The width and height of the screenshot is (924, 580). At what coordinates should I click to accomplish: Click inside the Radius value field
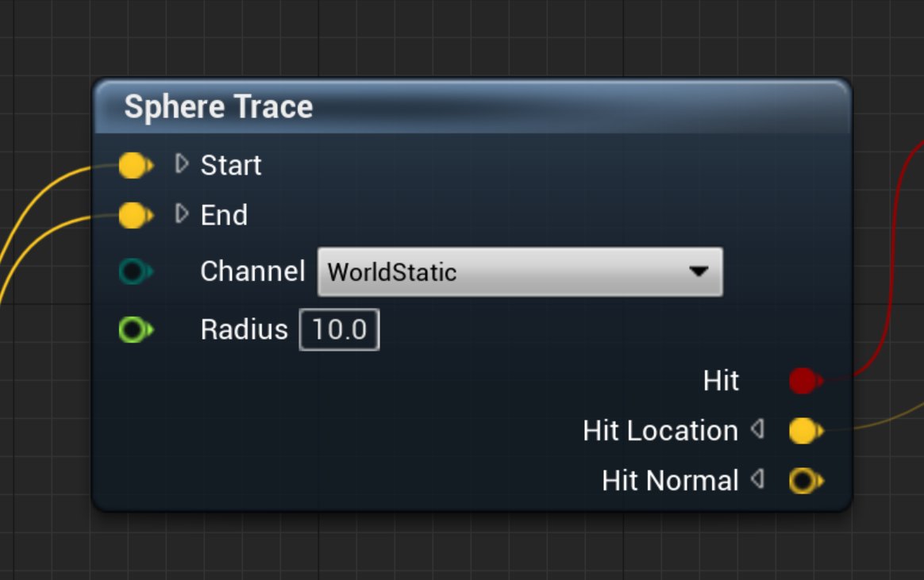tap(339, 329)
